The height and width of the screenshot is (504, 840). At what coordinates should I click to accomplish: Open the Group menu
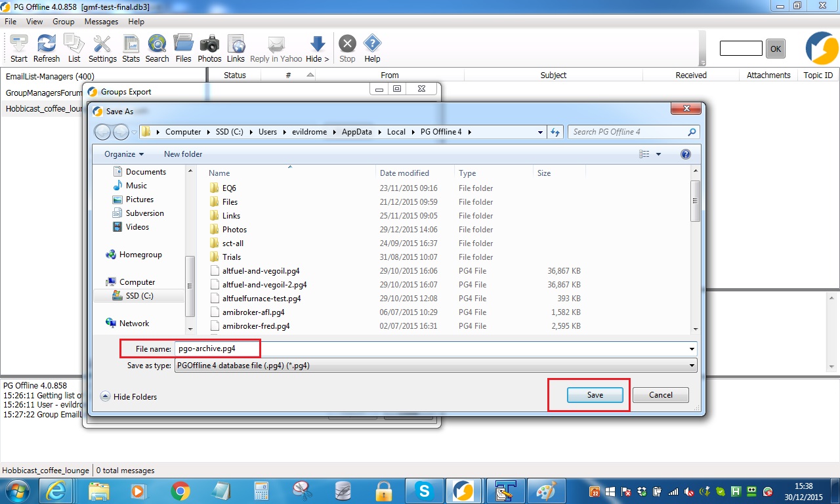[64, 22]
